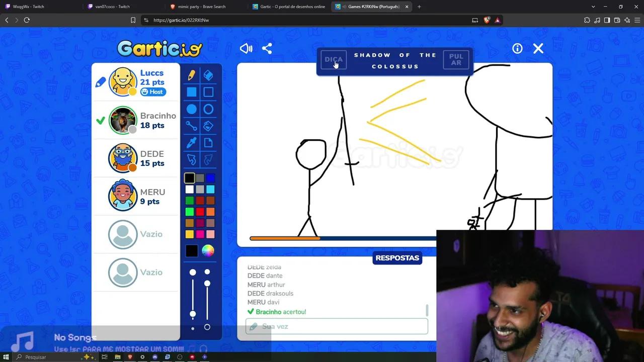644x362 pixels.
Task: Select the black color swatch
Action: coord(189,178)
